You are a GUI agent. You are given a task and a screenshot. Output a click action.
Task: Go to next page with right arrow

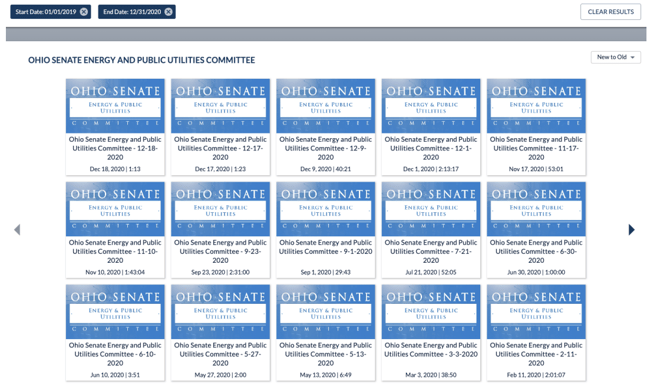pos(631,230)
